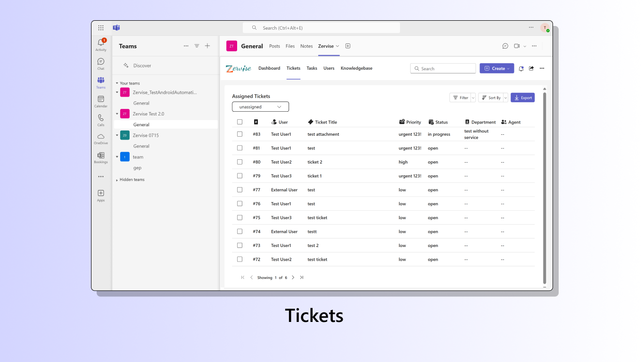Screen dimensions: 644x362
Task: Click the Sort By button
Action: 491,98
